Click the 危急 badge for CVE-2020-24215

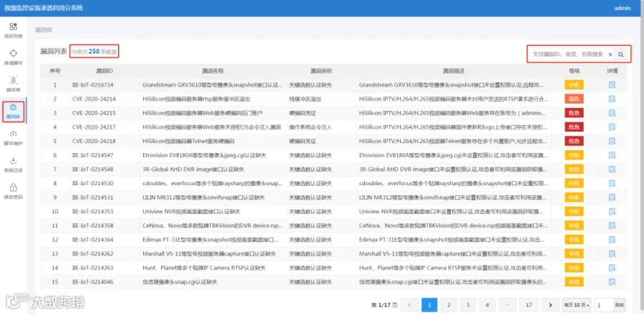pyautogui.click(x=574, y=113)
